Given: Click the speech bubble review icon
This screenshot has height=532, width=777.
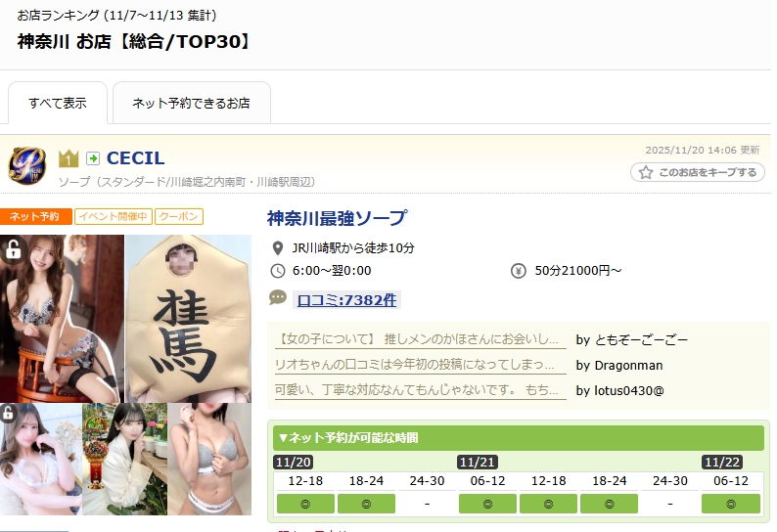Looking at the screenshot, I should (278, 297).
